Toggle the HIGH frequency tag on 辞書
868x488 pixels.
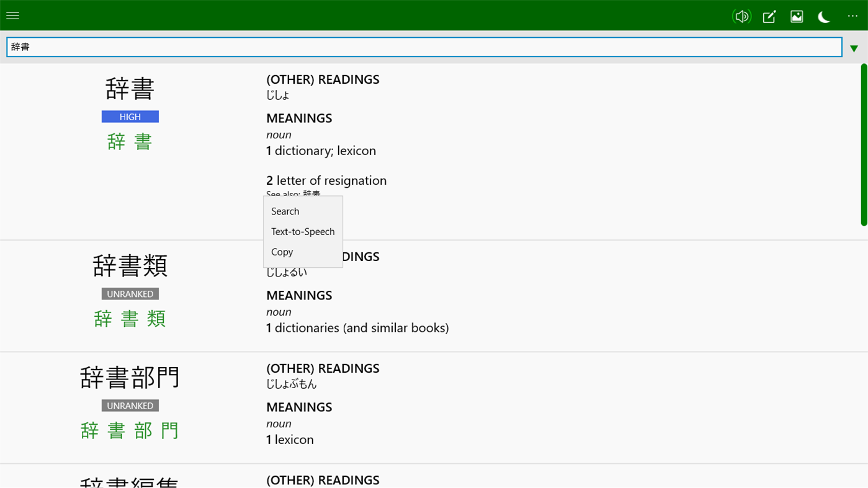[130, 117]
